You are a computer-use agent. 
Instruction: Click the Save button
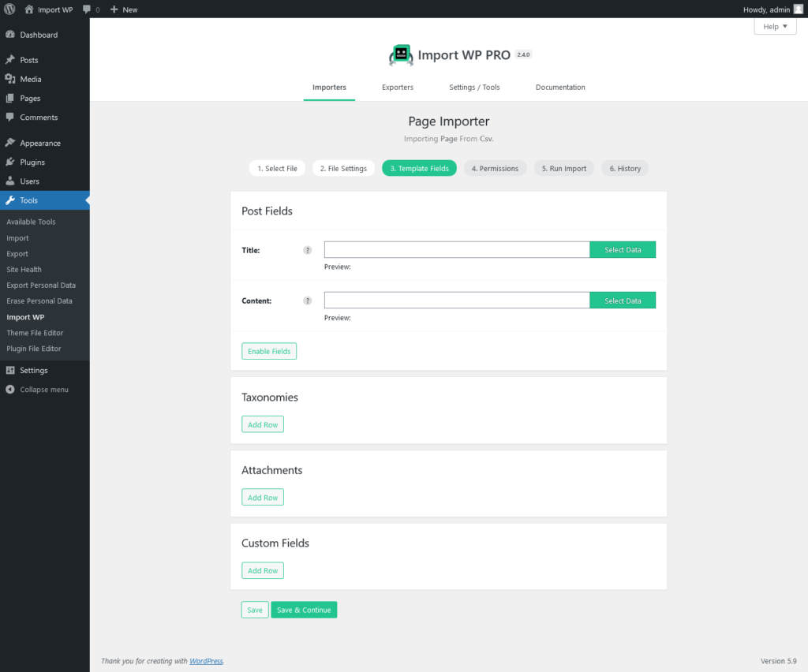pos(255,610)
